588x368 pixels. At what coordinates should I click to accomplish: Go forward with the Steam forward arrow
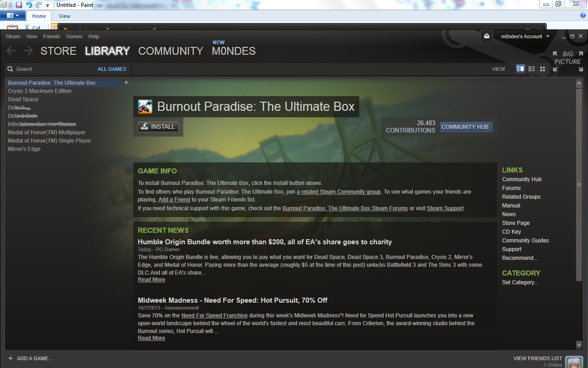point(28,51)
